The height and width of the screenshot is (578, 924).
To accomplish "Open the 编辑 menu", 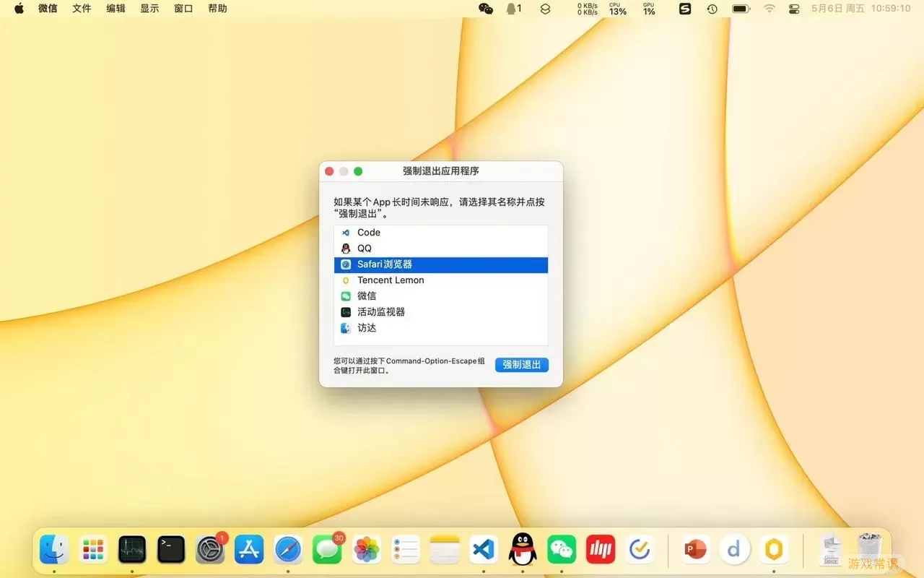I will coord(115,9).
